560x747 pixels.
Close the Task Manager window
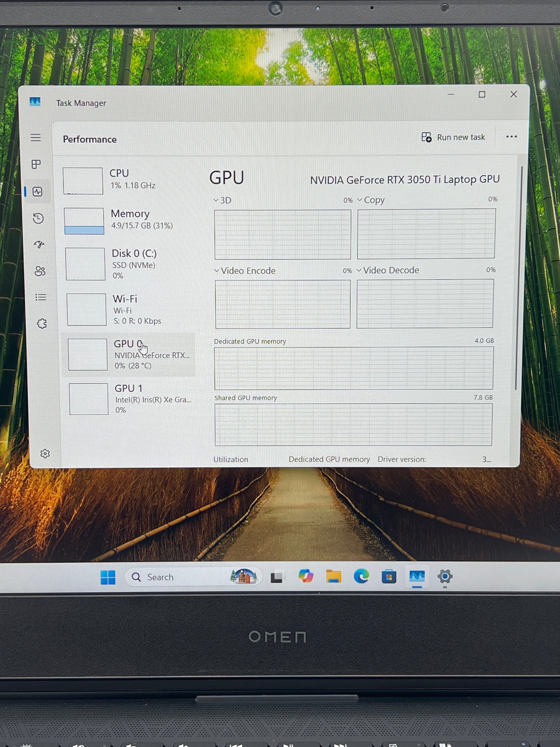click(x=513, y=94)
